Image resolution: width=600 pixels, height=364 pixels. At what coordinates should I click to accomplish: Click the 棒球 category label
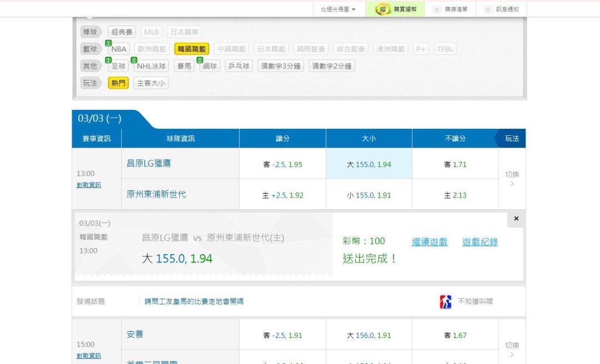click(91, 32)
